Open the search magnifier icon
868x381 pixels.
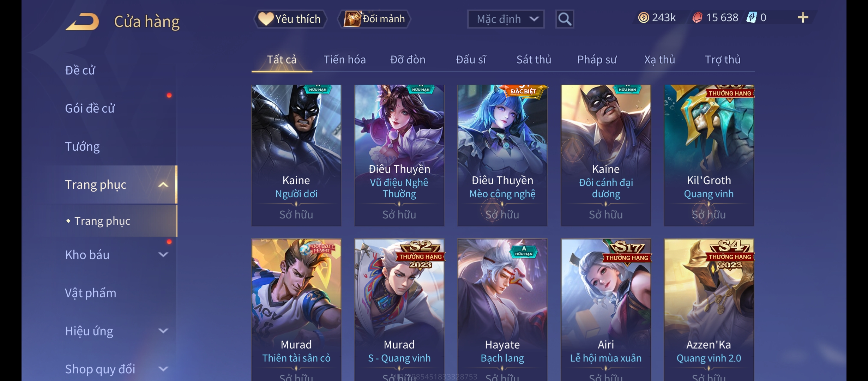click(x=565, y=19)
